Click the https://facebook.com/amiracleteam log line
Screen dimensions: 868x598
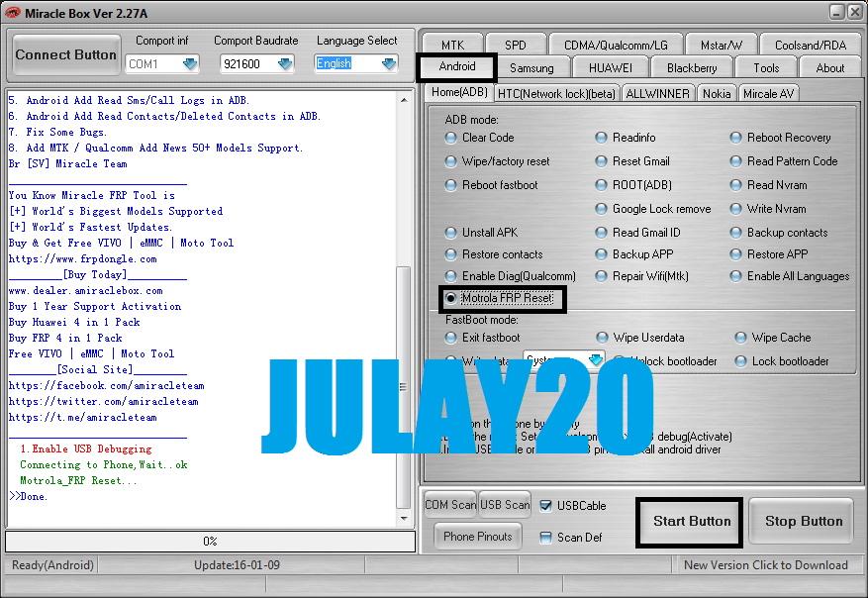tap(107, 386)
